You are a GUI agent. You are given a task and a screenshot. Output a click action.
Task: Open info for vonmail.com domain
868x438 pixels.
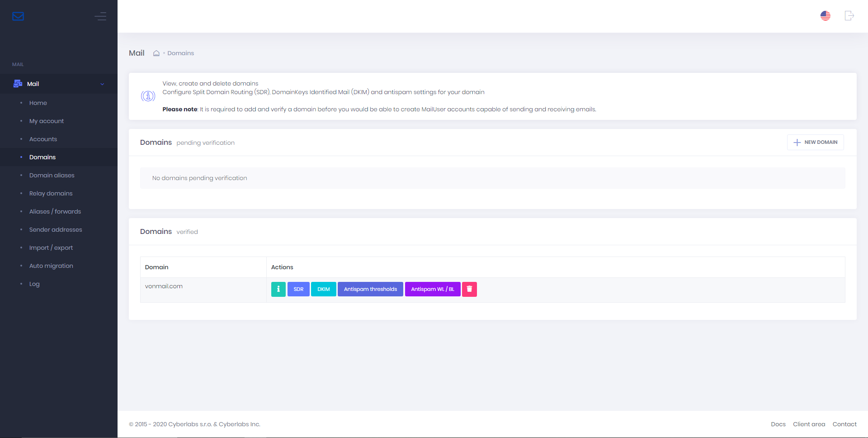[278, 289]
